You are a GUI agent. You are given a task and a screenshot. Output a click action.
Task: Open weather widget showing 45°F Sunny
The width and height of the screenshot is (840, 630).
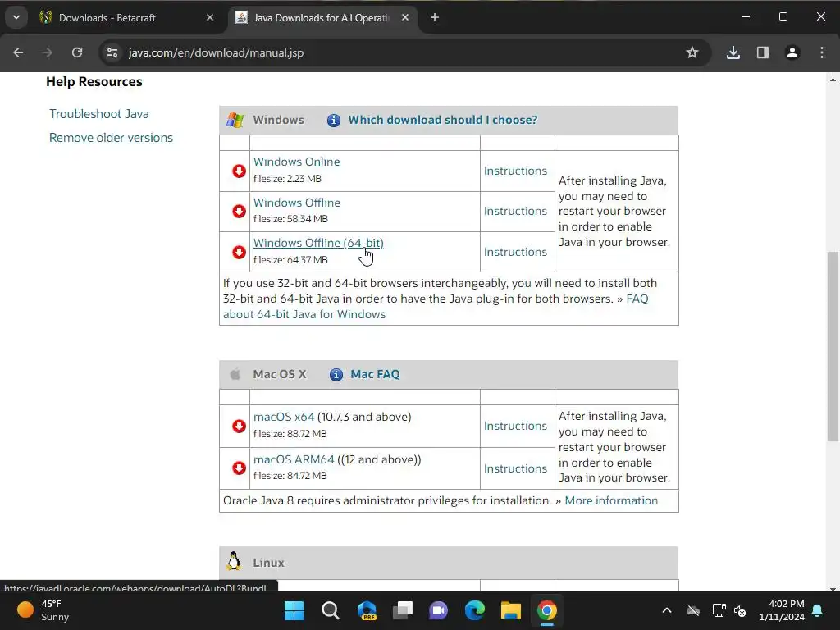coord(43,610)
